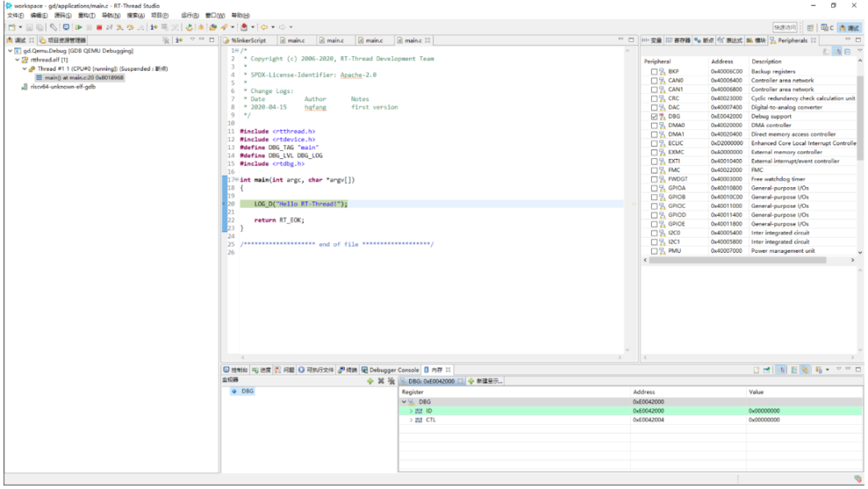The height and width of the screenshot is (489, 868).
Task: Expand the ID register row
Action: point(411,411)
